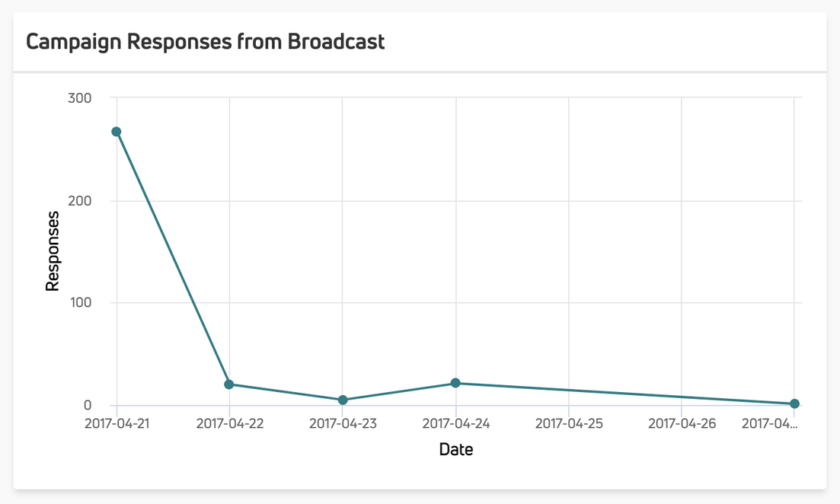Click the lowest data point at 2017-04-23
The height and width of the screenshot is (504, 840).
(x=343, y=400)
